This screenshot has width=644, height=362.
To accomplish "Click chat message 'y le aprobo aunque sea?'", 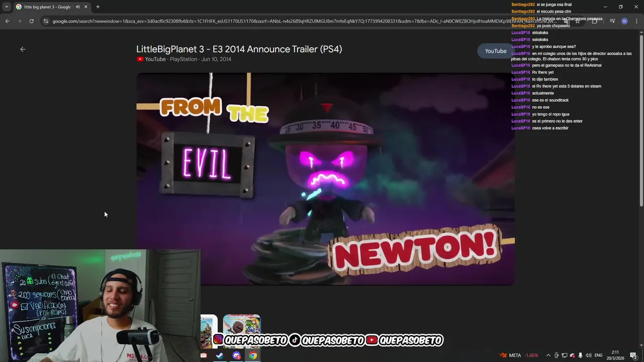I will 554,47.
